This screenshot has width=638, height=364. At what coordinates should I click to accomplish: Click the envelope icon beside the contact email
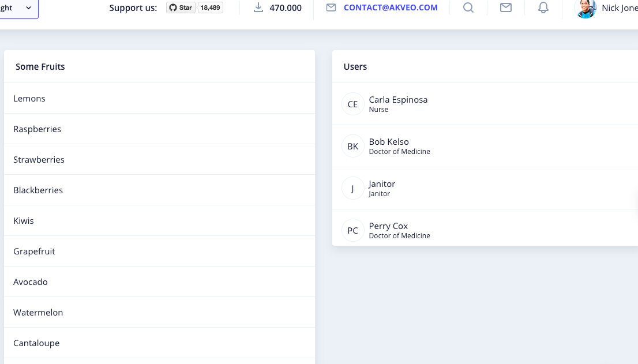[331, 8]
